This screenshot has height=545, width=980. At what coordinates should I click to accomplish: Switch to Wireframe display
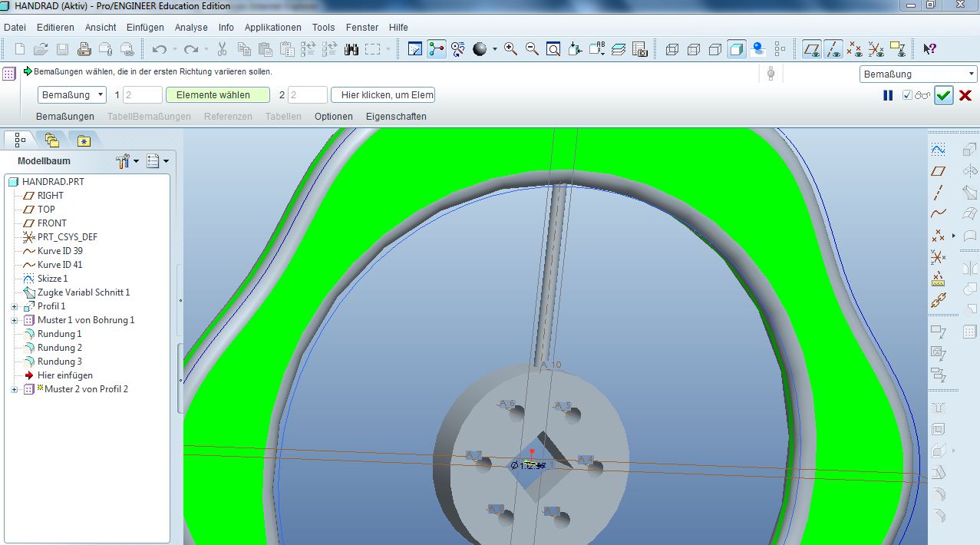(x=672, y=49)
